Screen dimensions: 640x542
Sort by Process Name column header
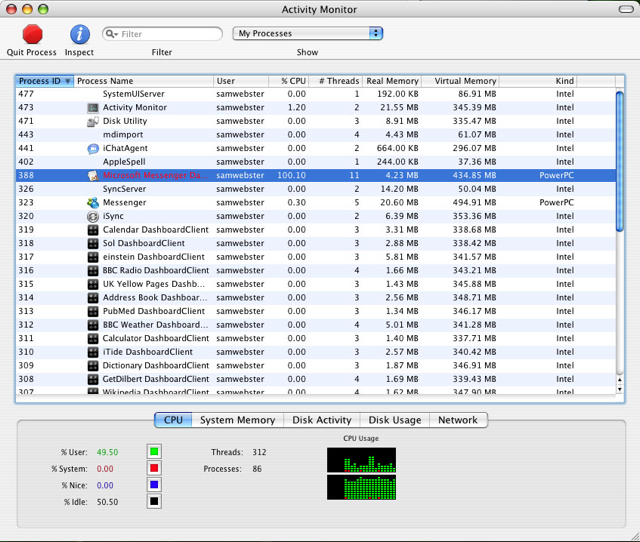(x=143, y=81)
